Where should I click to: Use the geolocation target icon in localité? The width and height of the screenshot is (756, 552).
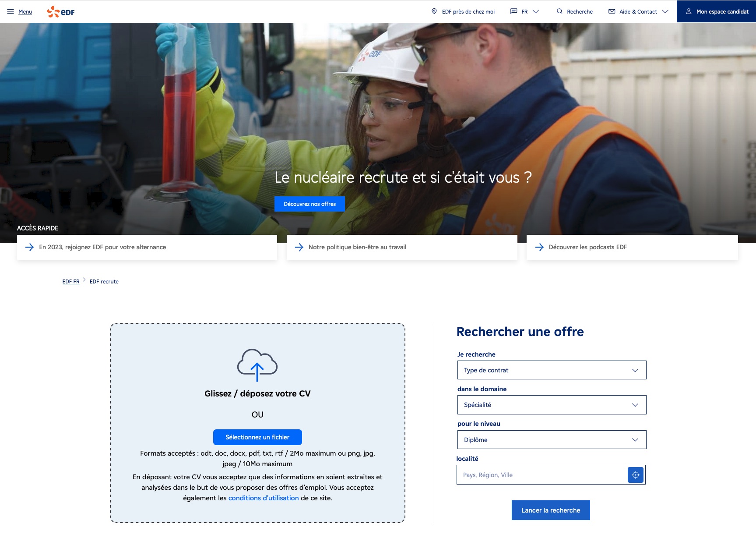(x=635, y=475)
